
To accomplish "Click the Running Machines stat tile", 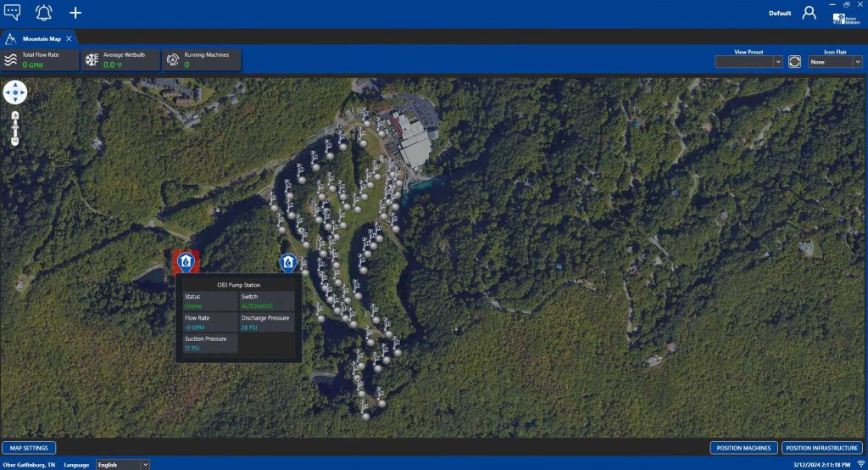I will [202, 59].
